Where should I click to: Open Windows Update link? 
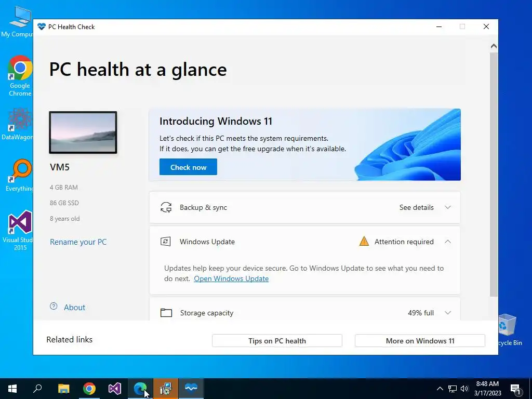pos(231,278)
